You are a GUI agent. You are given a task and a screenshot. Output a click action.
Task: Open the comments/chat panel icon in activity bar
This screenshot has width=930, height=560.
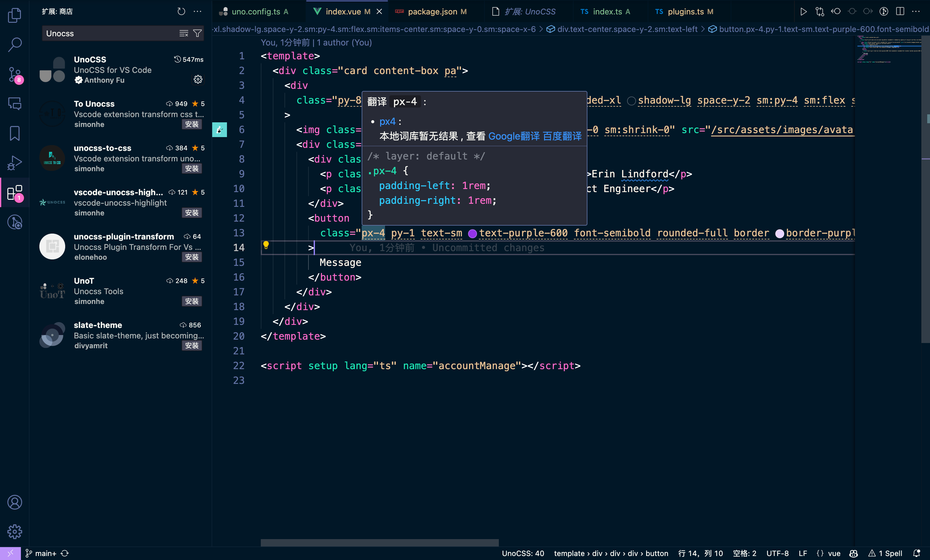[x=15, y=104]
